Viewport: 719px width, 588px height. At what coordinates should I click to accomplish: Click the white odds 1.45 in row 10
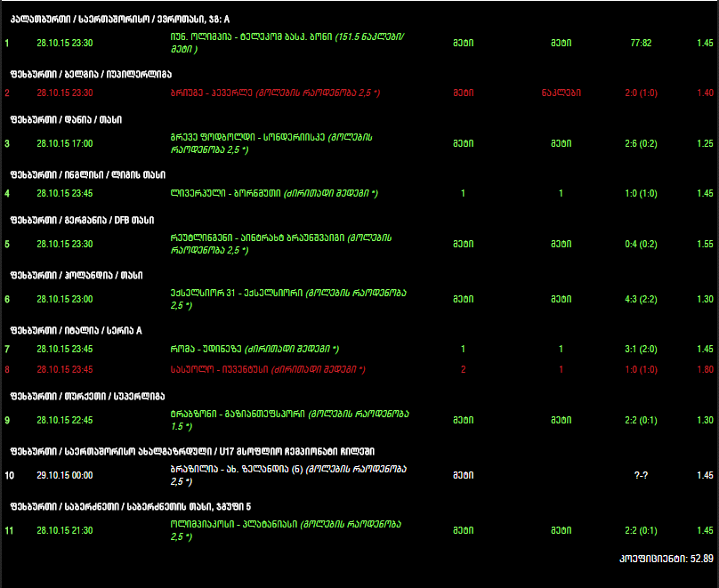click(x=705, y=475)
